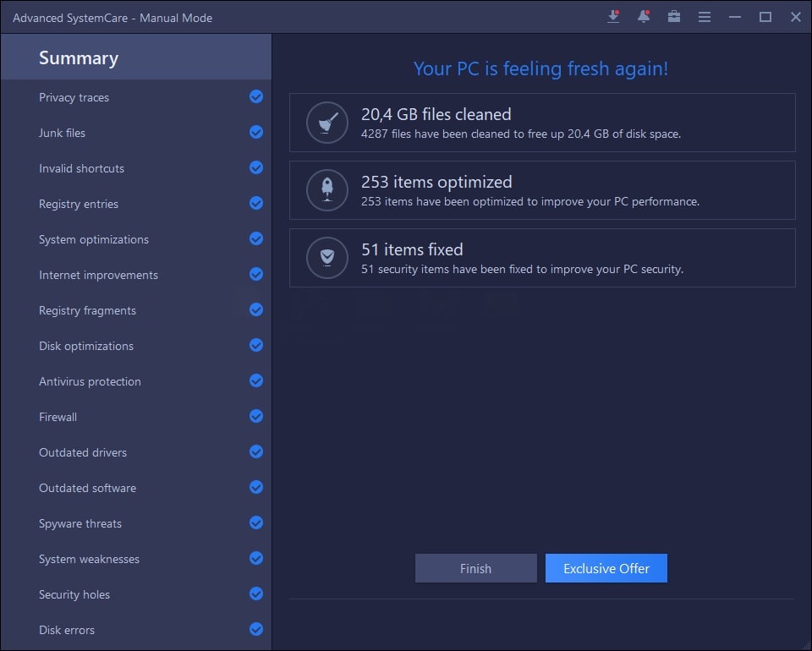This screenshot has height=651, width=812.
Task: Click the Outdated software check mark
Action: coord(255,488)
